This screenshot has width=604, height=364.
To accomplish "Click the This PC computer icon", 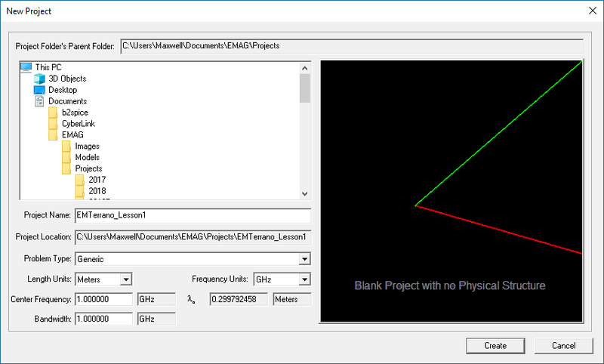I will [26, 67].
